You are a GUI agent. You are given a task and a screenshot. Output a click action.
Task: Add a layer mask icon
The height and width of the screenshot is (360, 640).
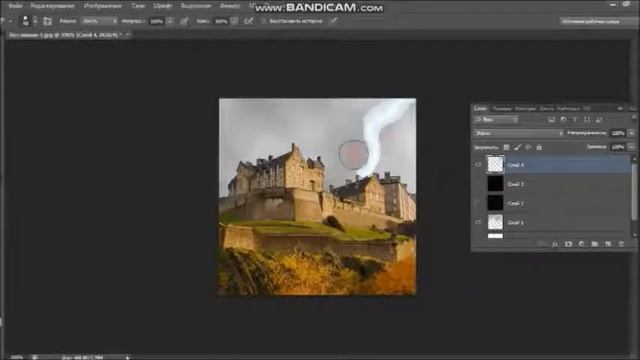point(568,244)
